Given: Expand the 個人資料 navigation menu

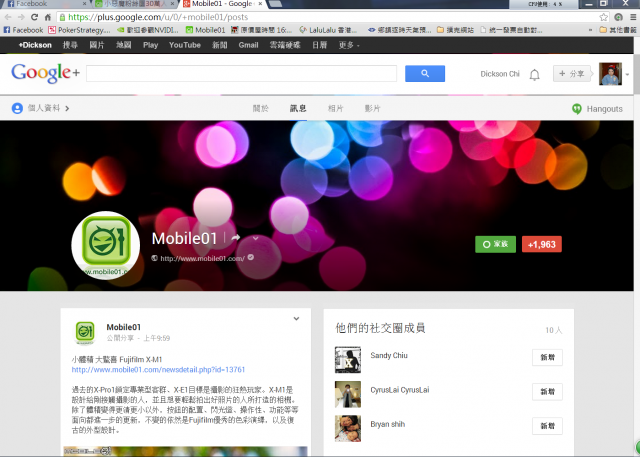Looking at the screenshot, I should tap(40, 108).
